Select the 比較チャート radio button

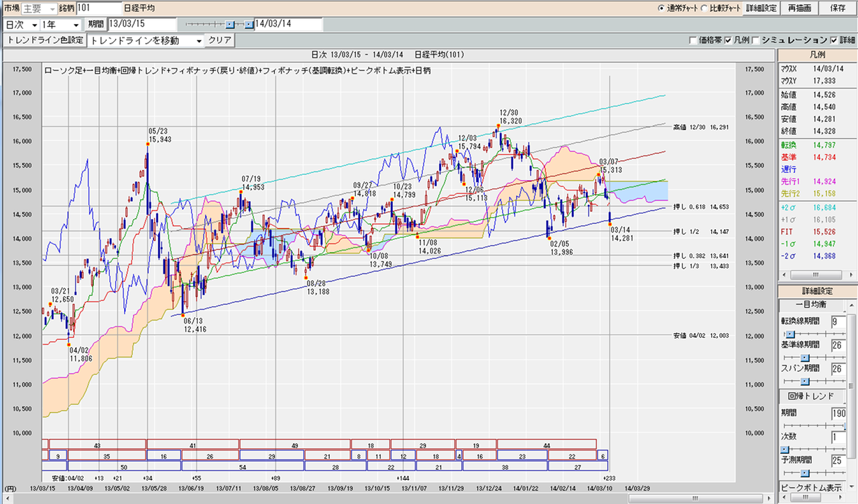[x=703, y=8]
